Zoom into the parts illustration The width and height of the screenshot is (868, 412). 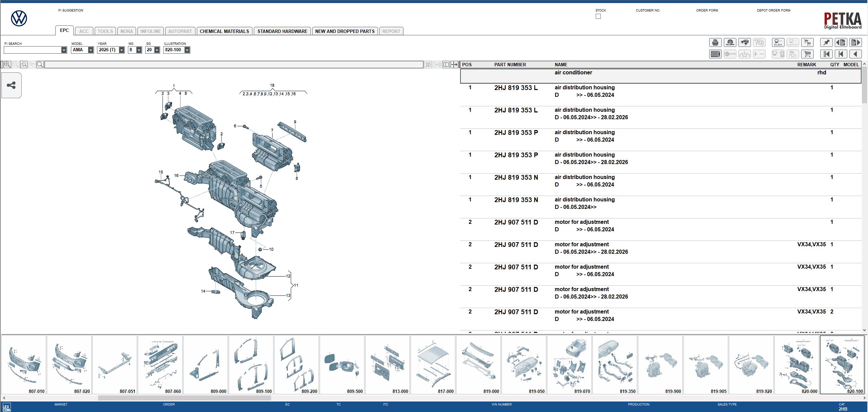point(7,64)
